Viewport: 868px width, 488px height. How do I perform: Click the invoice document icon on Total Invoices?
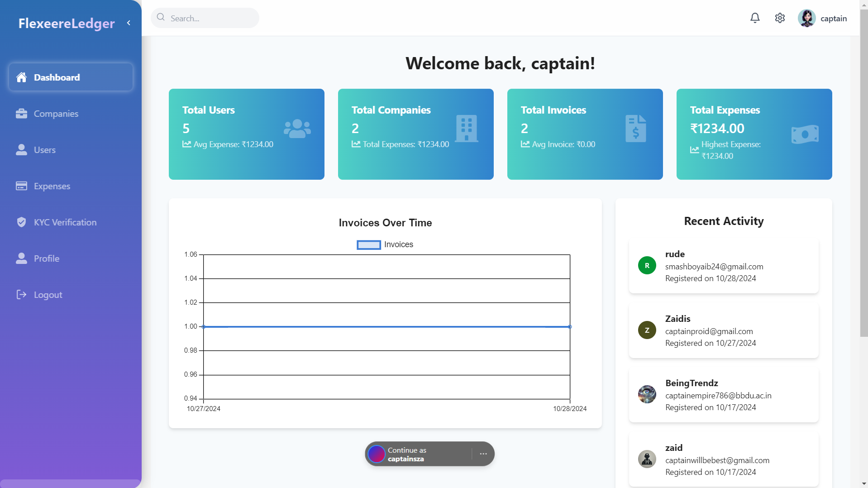pos(636,129)
